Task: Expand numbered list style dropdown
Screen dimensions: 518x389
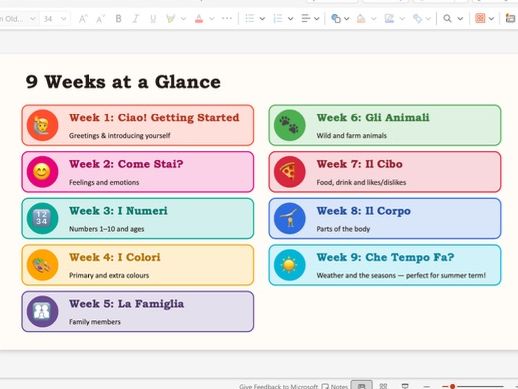Action: coord(290,19)
